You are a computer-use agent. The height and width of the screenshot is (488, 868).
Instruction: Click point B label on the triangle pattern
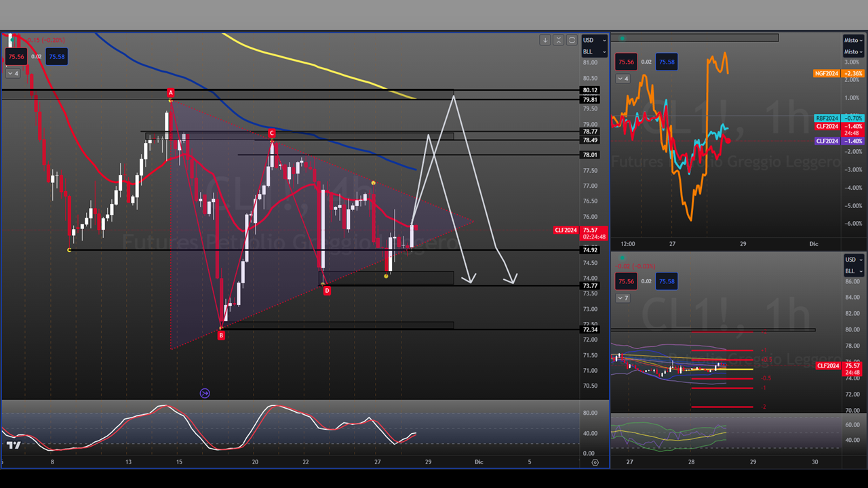coord(221,335)
